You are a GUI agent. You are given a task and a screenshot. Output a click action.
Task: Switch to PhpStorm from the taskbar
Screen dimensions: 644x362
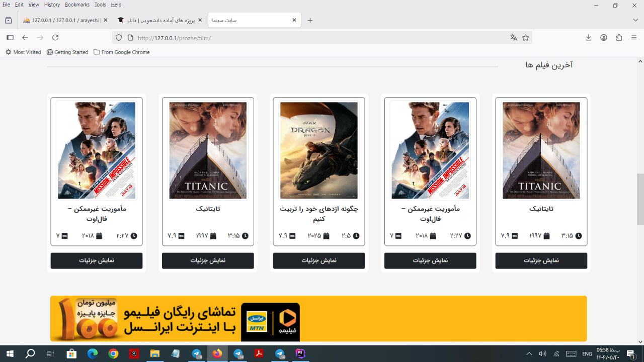[x=300, y=354]
